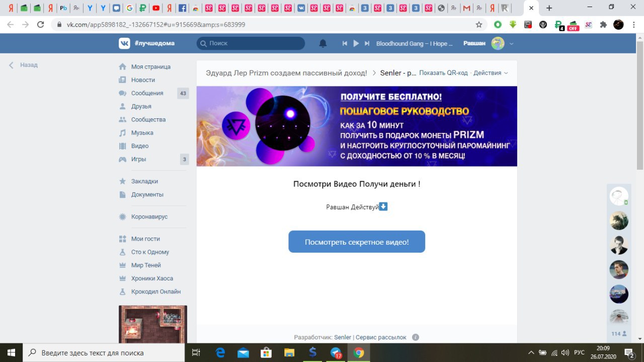Open Друзья in the sidebar
The height and width of the screenshot is (362, 644).
141,106
